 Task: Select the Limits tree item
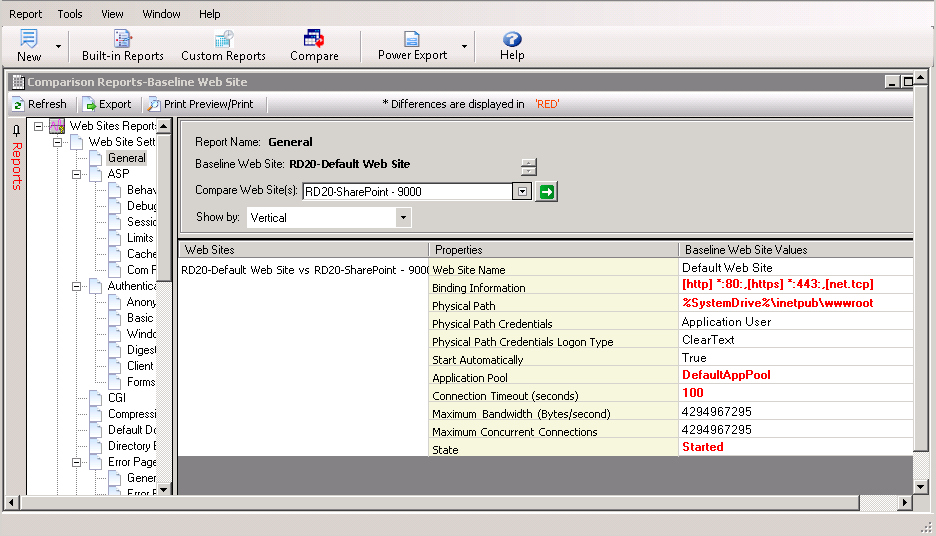pos(140,238)
